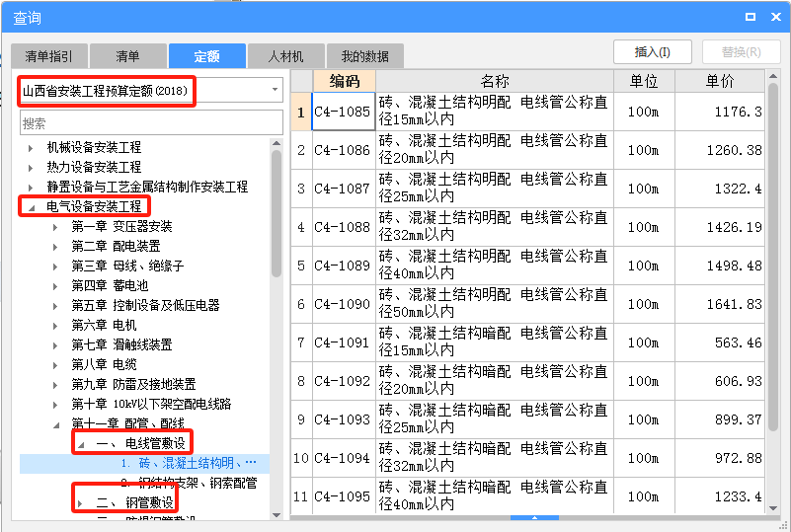The height and width of the screenshot is (532, 791).
Task: Select code cell C4-1087
Action: click(343, 189)
